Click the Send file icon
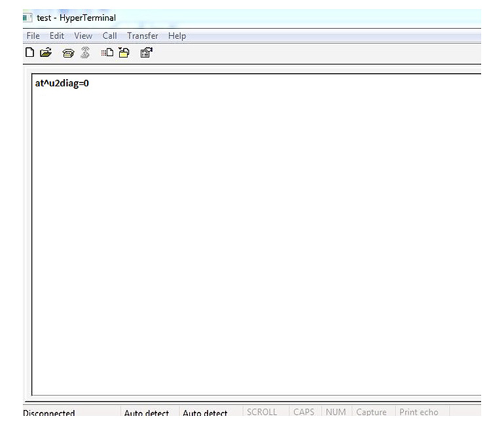The height and width of the screenshot is (425, 504). click(x=107, y=52)
